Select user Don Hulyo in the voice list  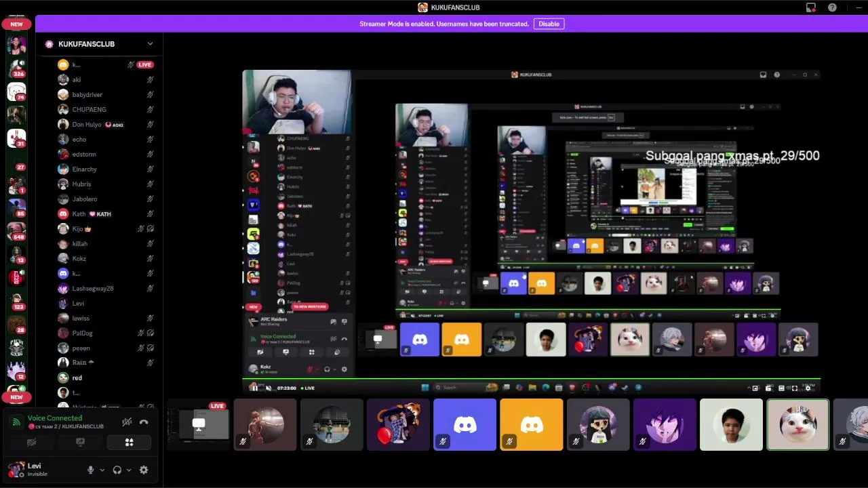point(106,124)
